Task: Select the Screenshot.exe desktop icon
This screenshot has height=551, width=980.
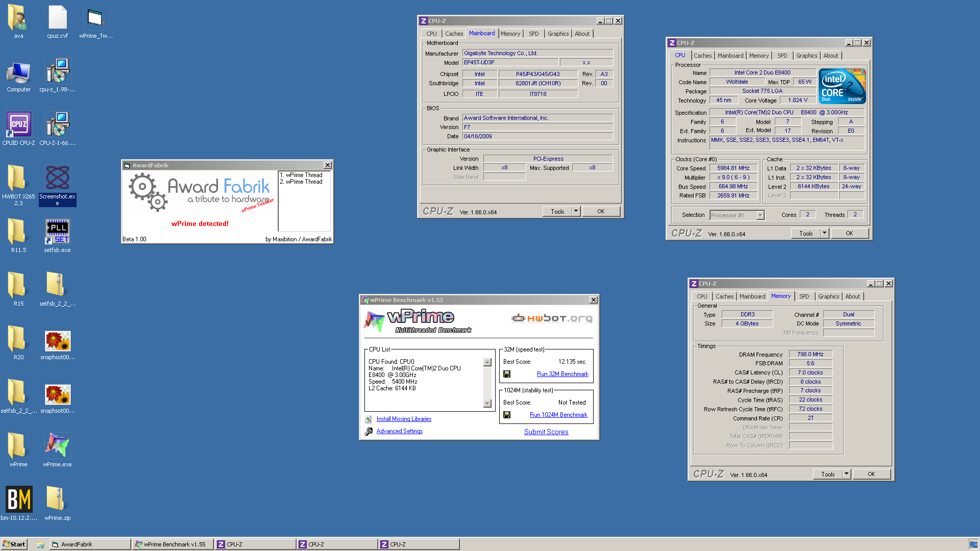Action: tap(57, 185)
